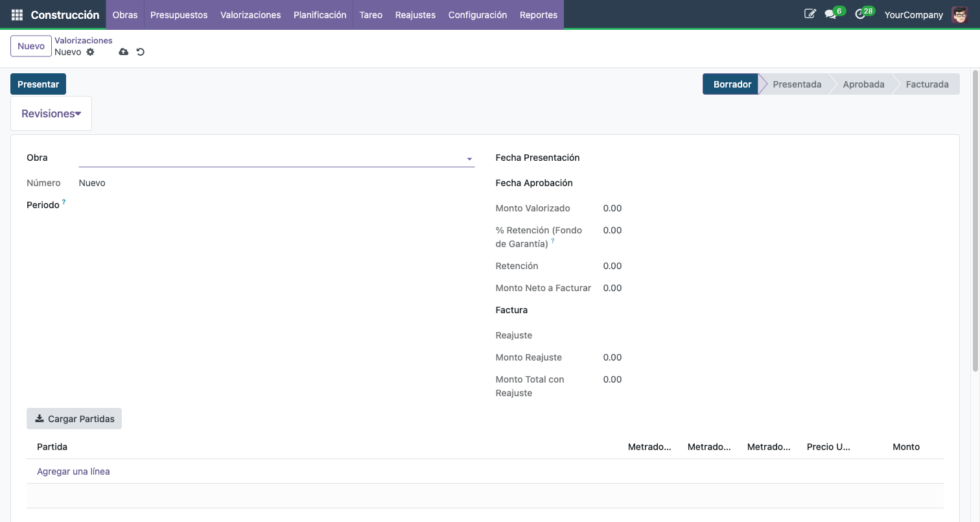The width and height of the screenshot is (980, 522).
Task: Open the activities clock icon
Action: coord(860,14)
